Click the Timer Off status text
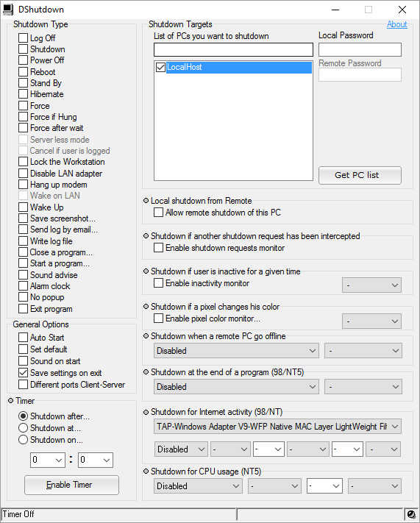Screen dimensions: 420x523 pos(18,514)
